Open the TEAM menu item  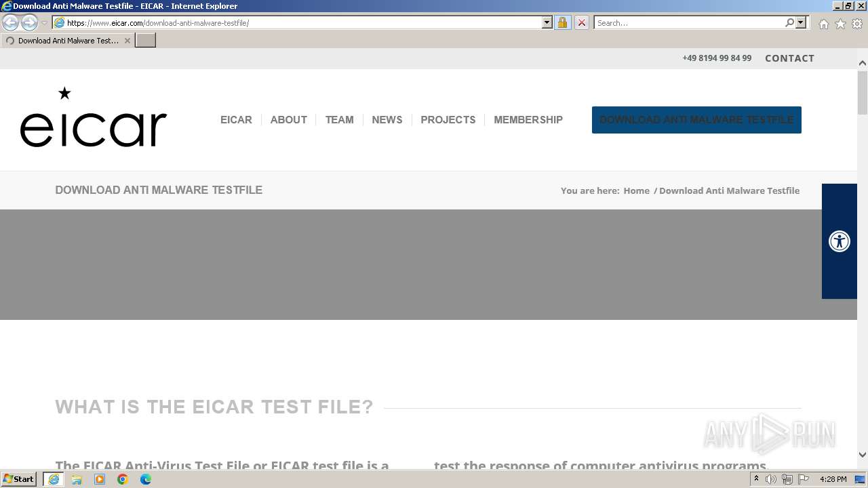tap(340, 120)
